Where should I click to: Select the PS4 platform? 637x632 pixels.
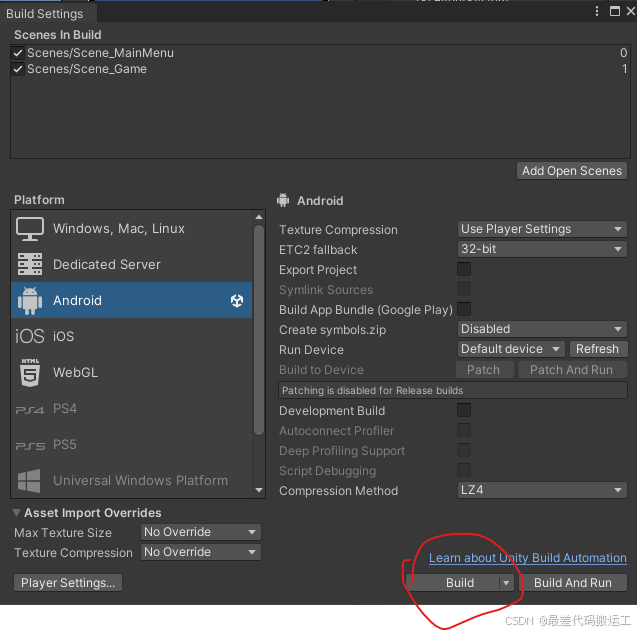(x=132, y=409)
